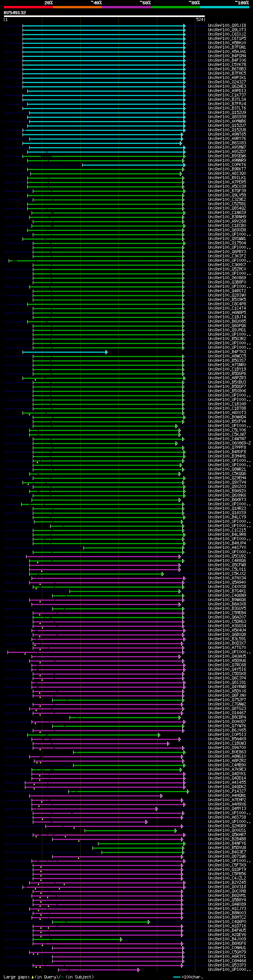The image size is (253, 980).
Task: Select the UniRef100_O24327 hit label
Action: point(227,82)
